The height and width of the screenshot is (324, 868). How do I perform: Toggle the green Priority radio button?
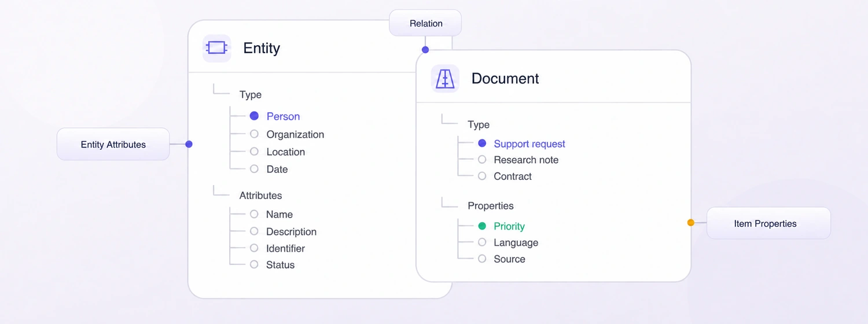click(x=482, y=226)
